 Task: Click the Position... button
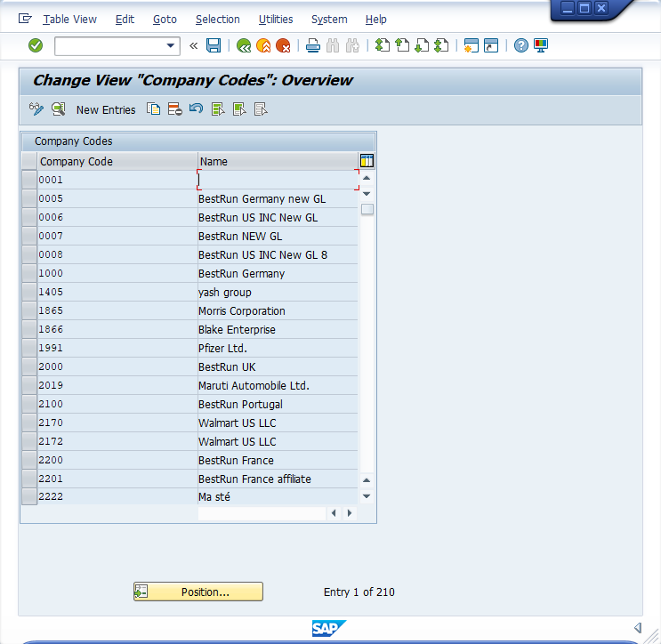[198, 592]
